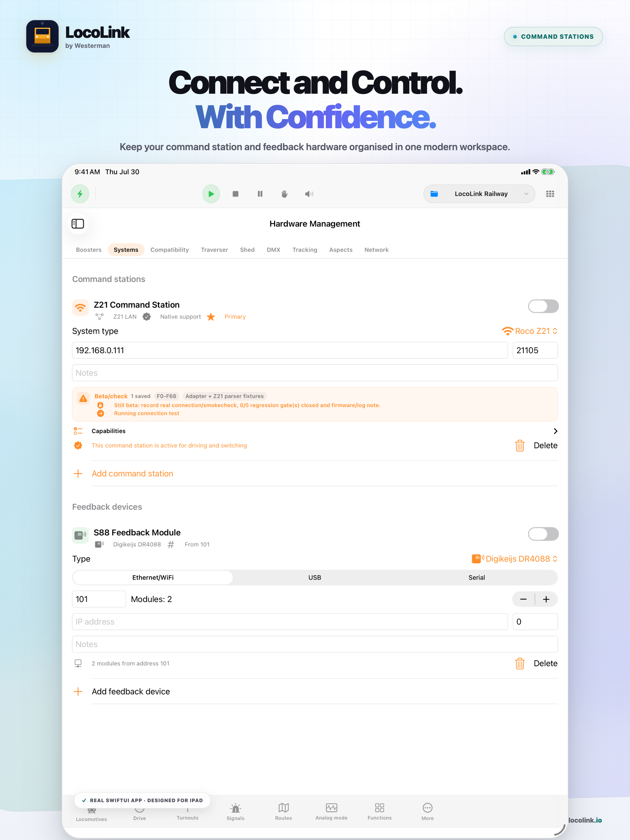Toggle the Z21 Command Station switch

(543, 306)
